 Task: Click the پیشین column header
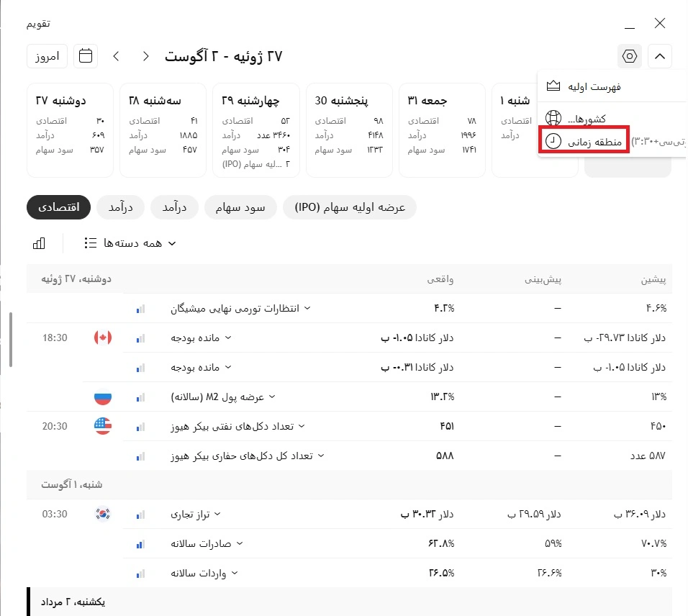(x=653, y=279)
